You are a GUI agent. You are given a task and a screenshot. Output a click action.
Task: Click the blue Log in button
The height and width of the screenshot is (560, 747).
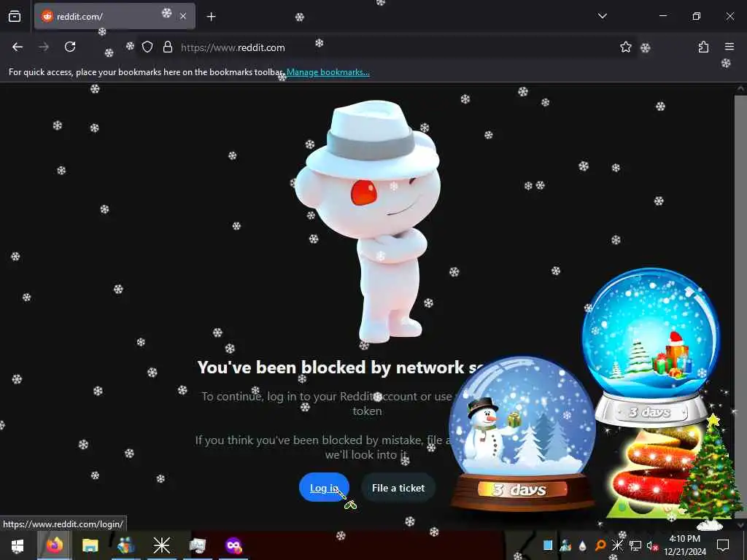point(324,488)
